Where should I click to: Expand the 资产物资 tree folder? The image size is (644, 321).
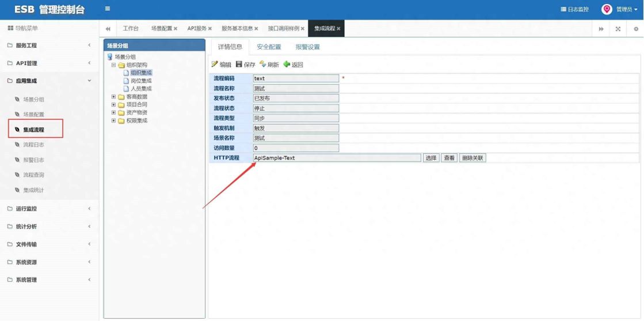pos(113,112)
